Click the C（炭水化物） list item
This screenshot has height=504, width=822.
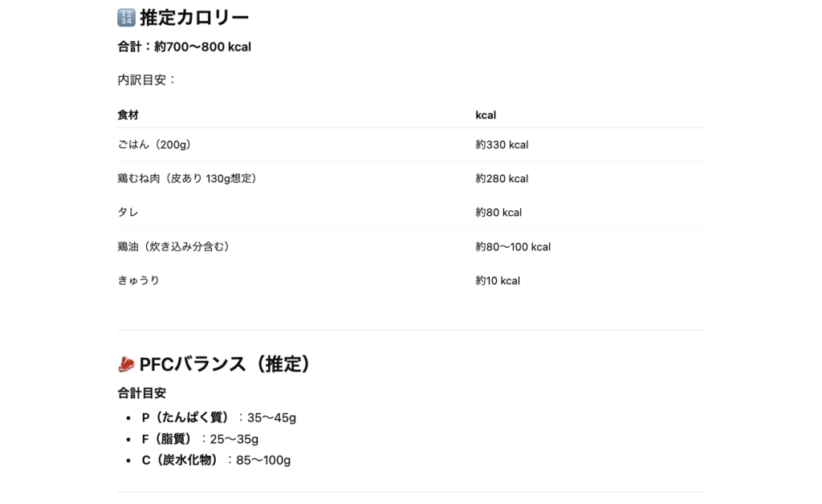(x=216, y=461)
